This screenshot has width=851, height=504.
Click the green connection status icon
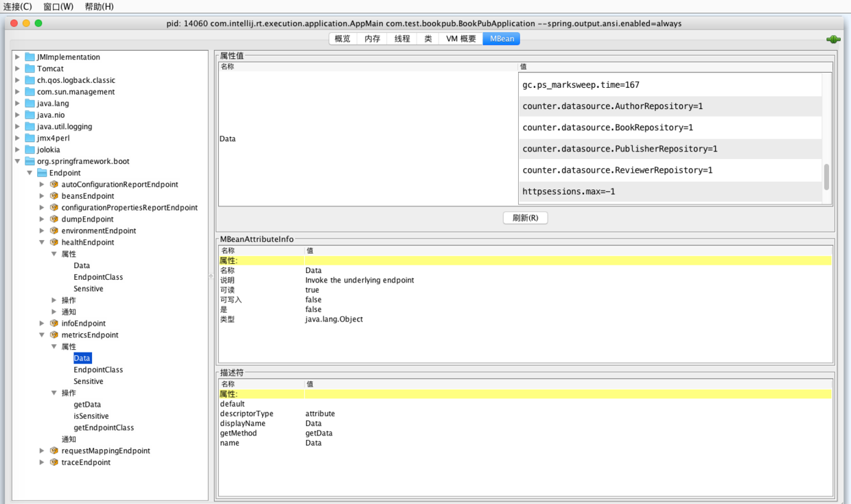tap(833, 40)
